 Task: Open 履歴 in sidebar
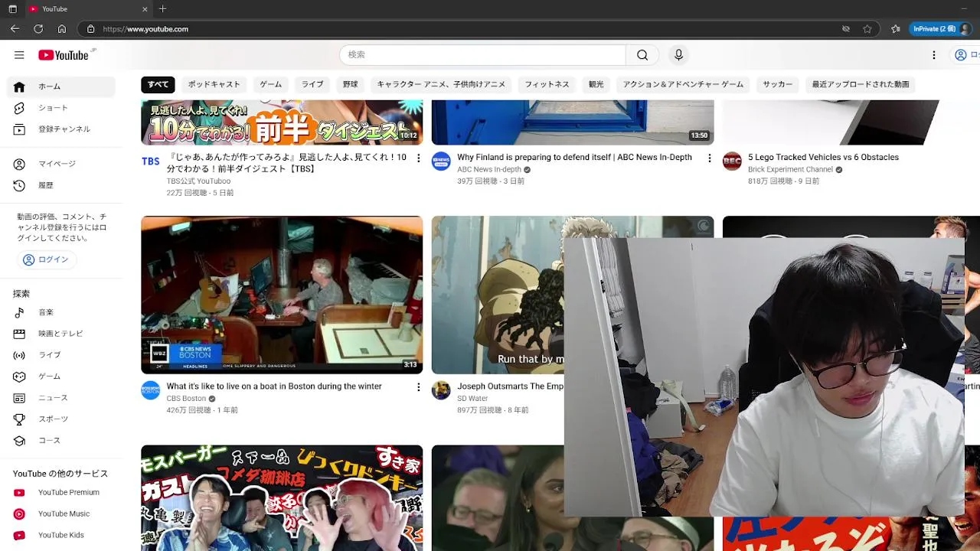(x=61, y=185)
